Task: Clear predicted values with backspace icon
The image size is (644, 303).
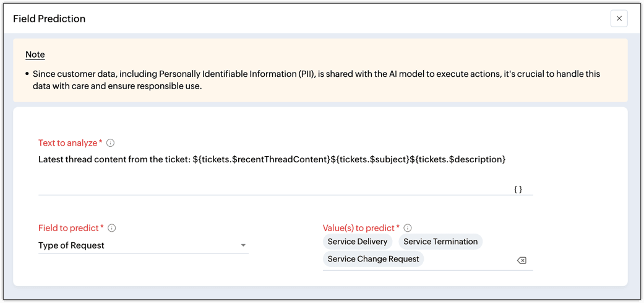Action: [x=522, y=260]
